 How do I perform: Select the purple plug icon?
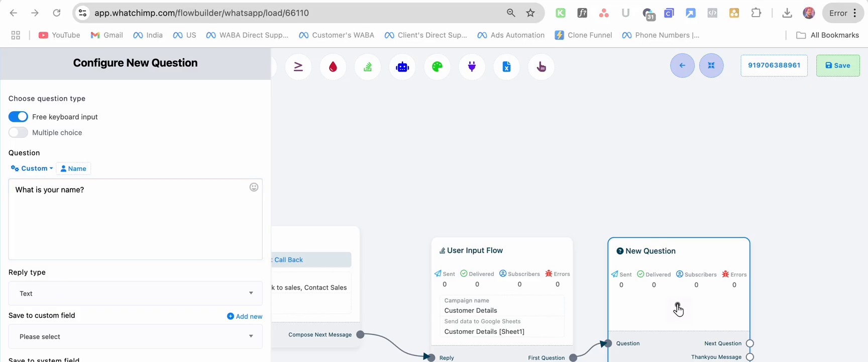pos(472,67)
